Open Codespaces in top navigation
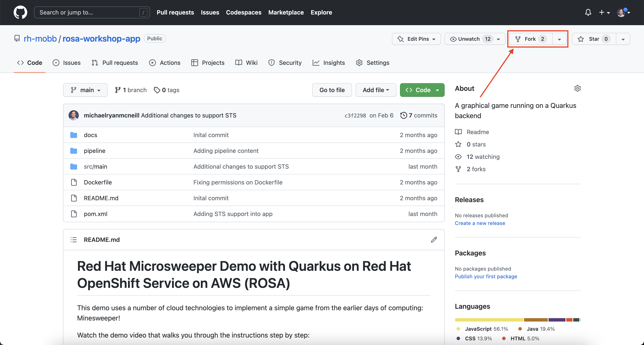 click(243, 12)
